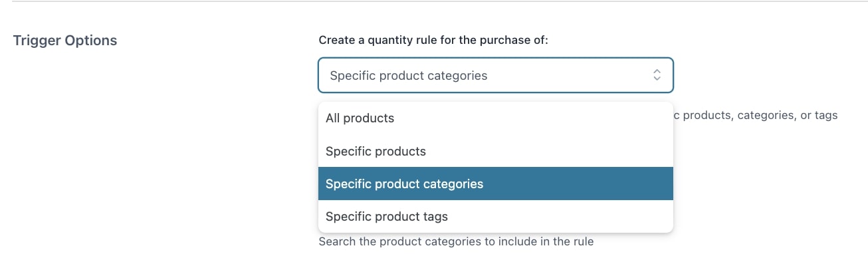Toggle the dropdown using its arrow indicator

(x=657, y=75)
